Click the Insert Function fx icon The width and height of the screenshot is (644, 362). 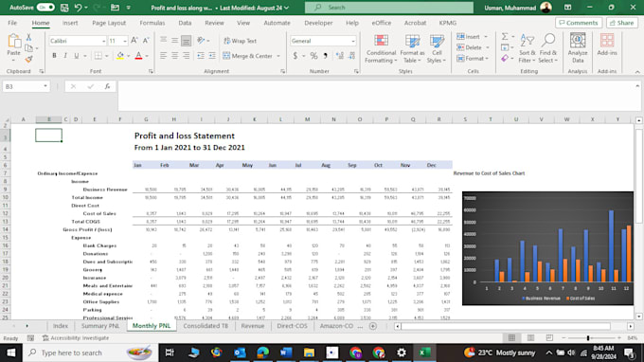tap(107, 86)
